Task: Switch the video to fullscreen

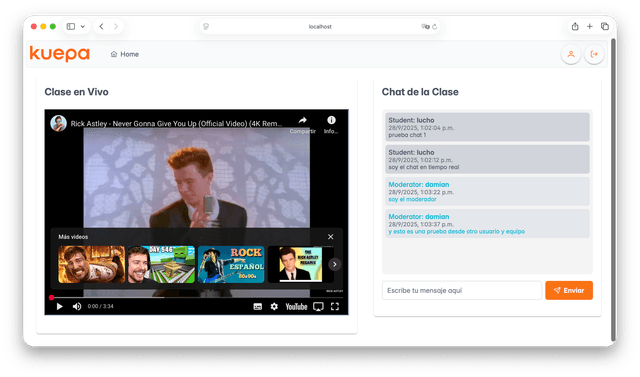Action: [x=335, y=306]
